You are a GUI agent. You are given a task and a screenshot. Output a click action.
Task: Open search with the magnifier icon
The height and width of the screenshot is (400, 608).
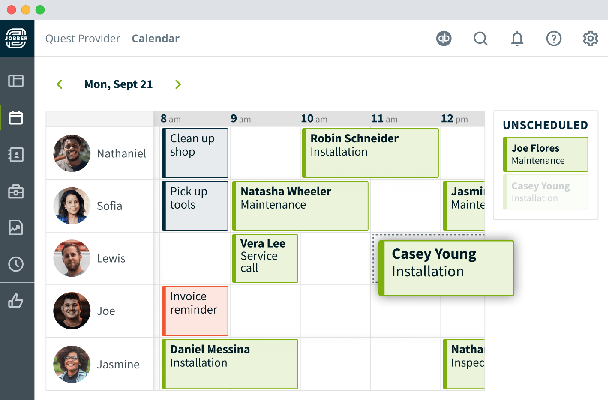[x=481, y=39]
